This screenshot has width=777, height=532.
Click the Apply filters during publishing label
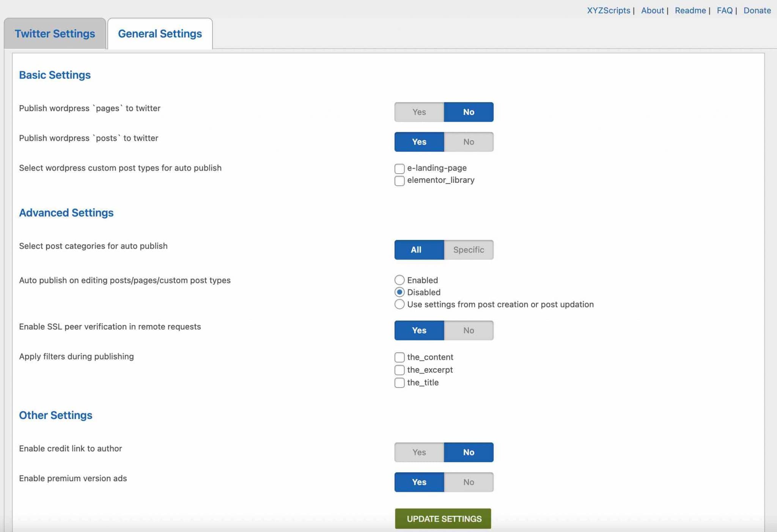pos(76,356)
